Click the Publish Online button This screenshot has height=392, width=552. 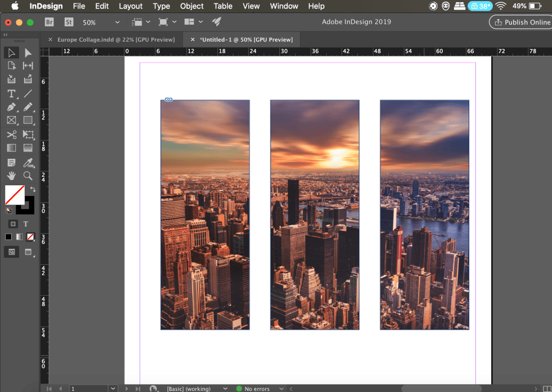(x=522, y=22)
